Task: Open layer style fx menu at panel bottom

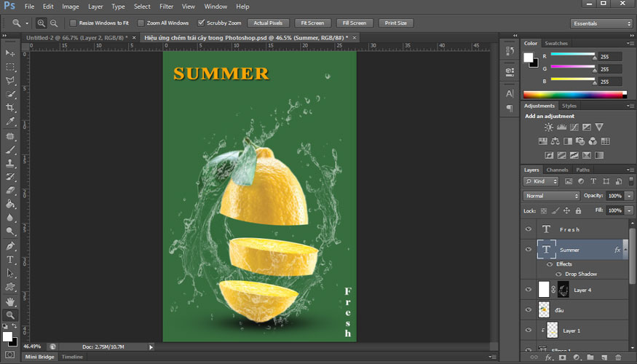Action: (548, 357)
